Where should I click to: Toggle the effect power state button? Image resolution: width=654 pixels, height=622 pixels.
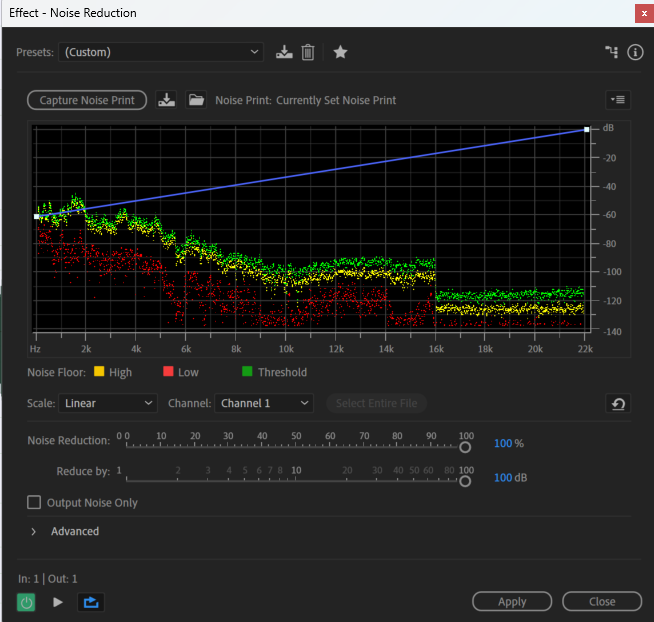[27, 602]
